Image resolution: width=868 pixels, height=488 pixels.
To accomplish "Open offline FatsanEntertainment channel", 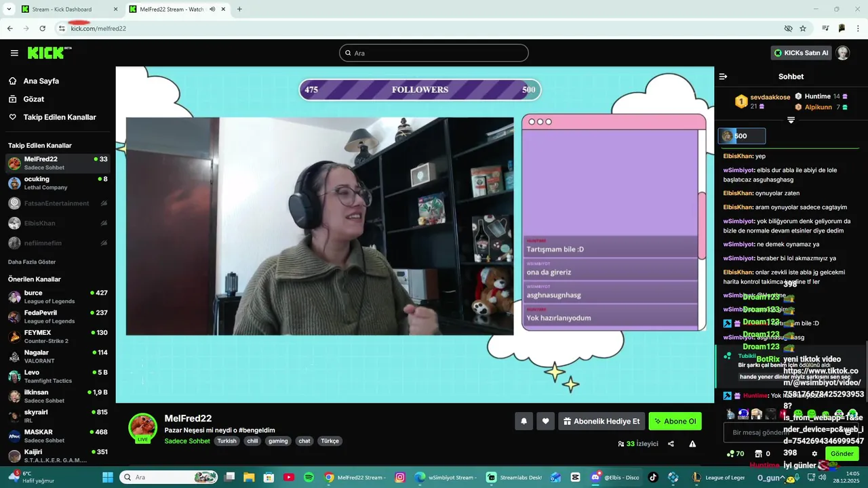I will (58, 203).
